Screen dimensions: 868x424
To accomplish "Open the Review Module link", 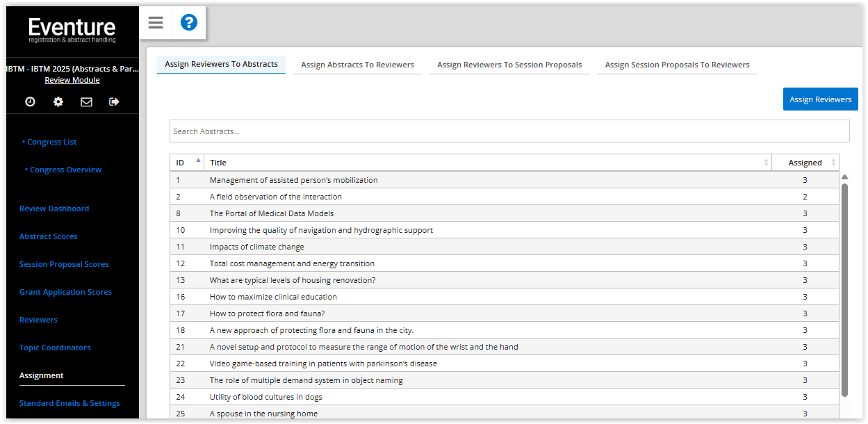I will click(72, 80).
